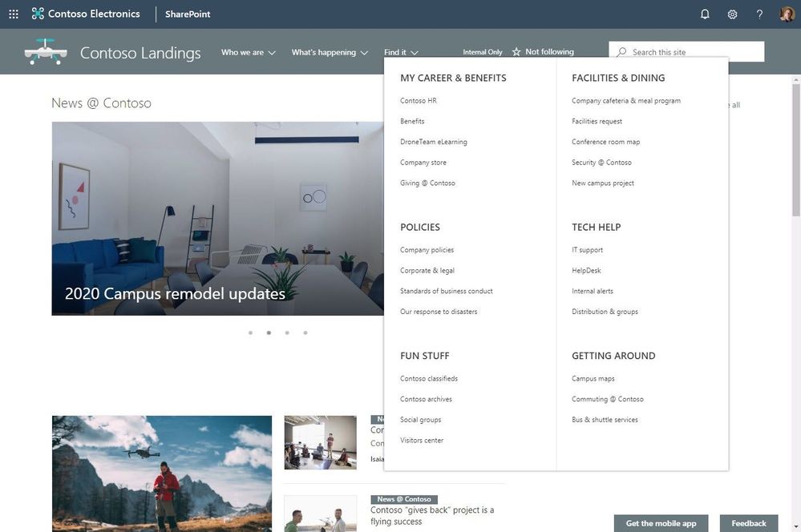This screenshot has width=801, height=532.
Task: Open the 2020 Campus remodel updates article
Action: point(176,293)
